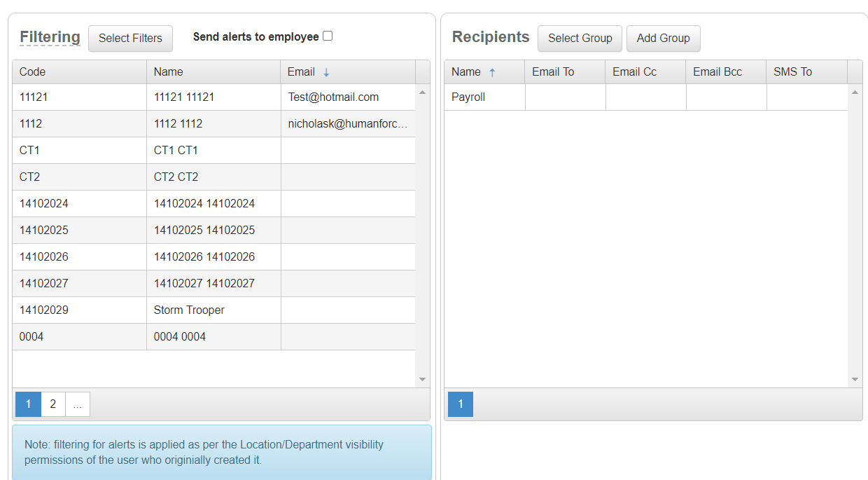Click the Add Group button

[663, 38]
